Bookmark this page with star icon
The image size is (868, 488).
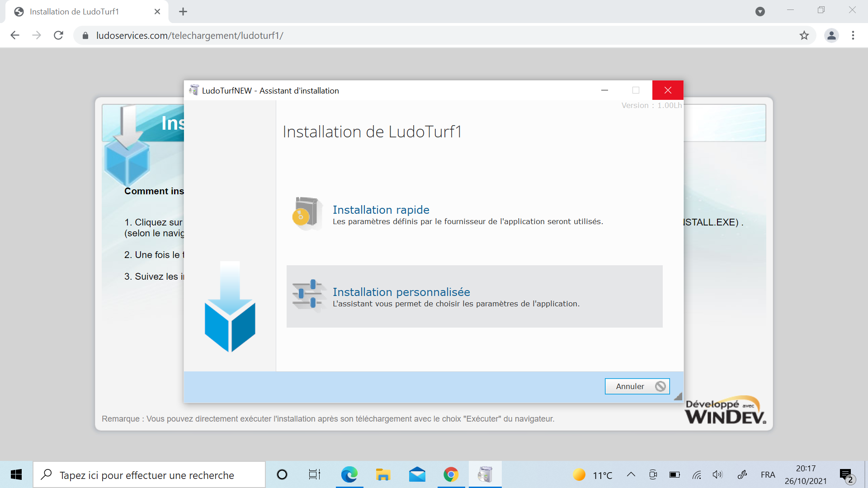[x=804, y=35]
